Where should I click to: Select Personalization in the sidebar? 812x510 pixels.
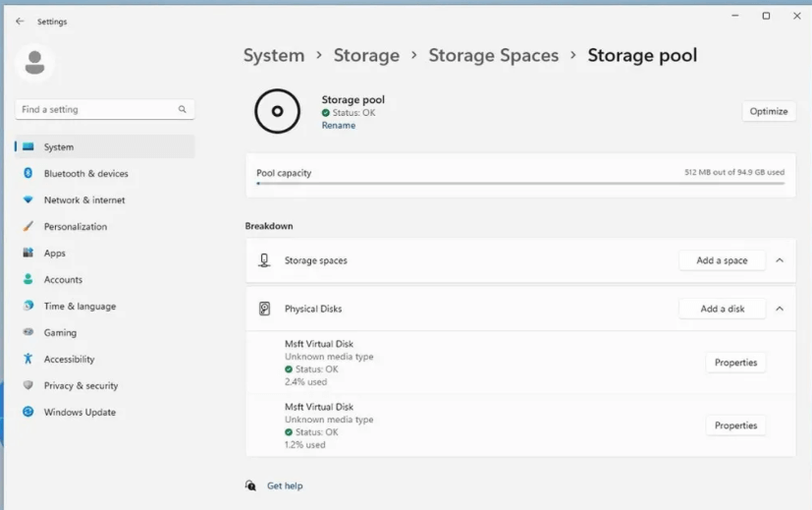tap(105, 226)
